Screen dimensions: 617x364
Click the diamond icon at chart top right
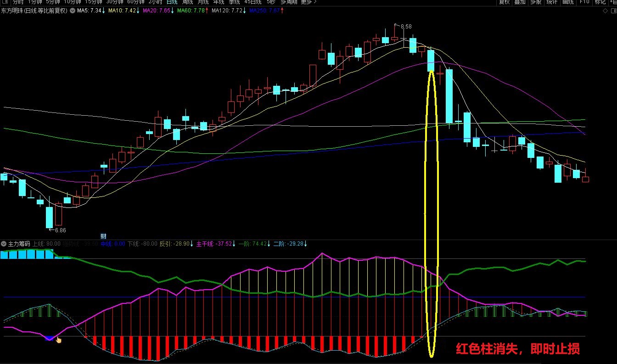tap(605, 11)
